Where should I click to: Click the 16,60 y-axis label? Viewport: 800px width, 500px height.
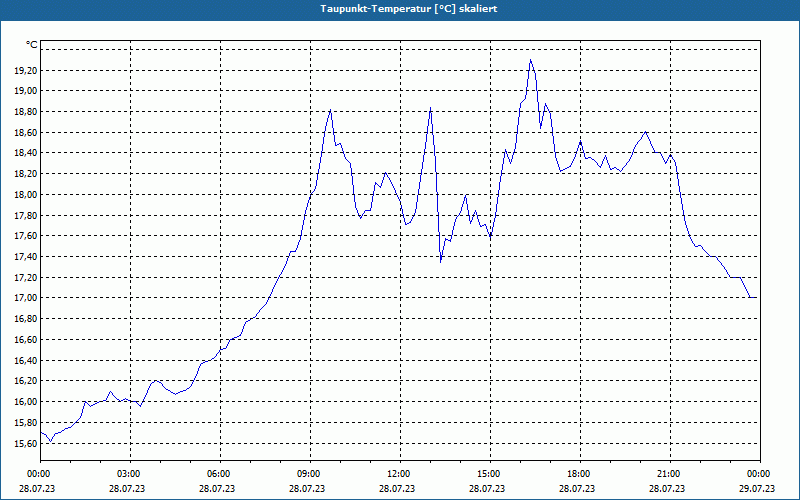click(x=27, y=339)
